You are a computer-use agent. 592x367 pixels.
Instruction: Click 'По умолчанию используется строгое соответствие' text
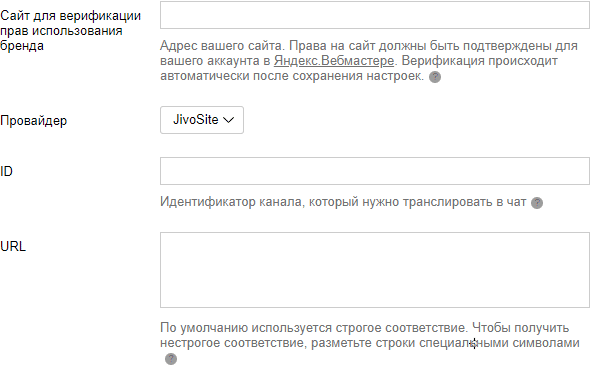(x=314, y=328)
